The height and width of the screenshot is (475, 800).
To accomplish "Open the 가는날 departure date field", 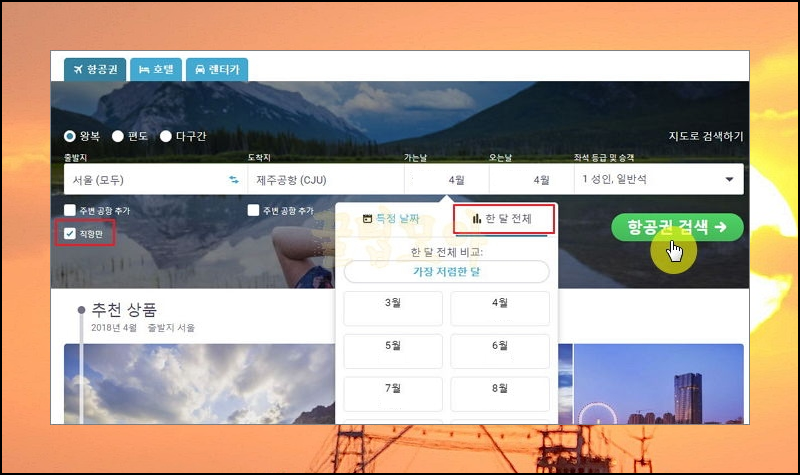I will [x=446, y=180].
